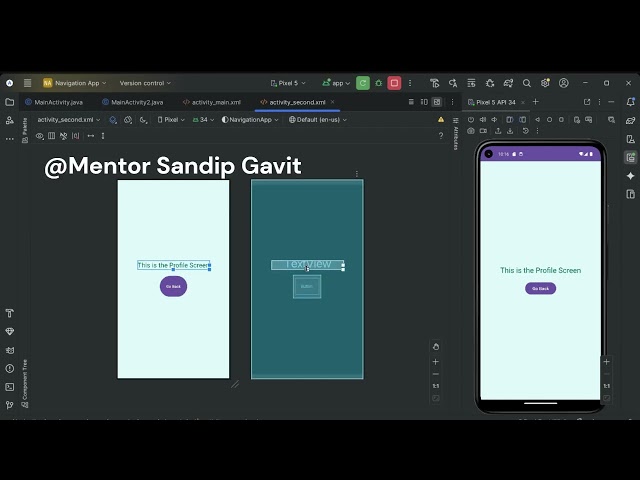640x480 pixels.
Task: Click emulator power button icon
Action: pos(471,120)
